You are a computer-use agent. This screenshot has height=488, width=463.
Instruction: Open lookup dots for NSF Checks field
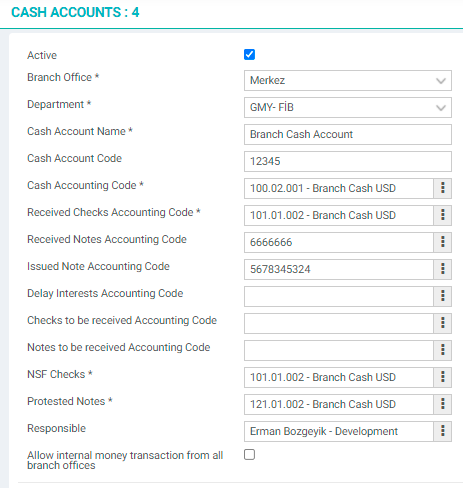[x=443, y=377]
